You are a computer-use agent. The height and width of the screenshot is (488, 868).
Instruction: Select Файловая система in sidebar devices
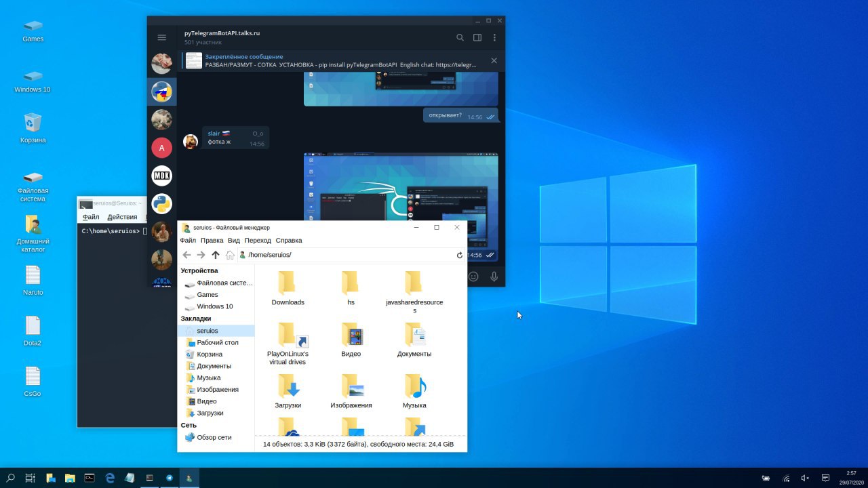tap(216, 283)
